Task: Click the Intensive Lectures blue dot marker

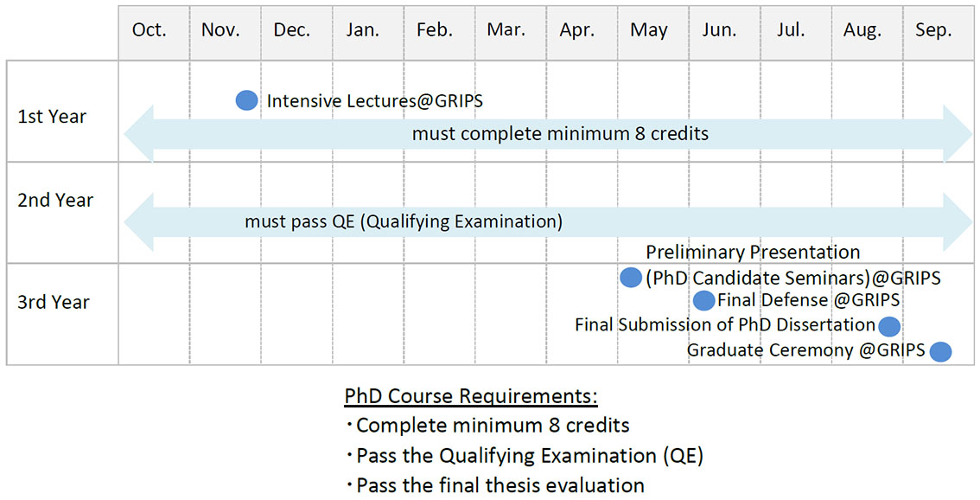Action: coord(247,100)
